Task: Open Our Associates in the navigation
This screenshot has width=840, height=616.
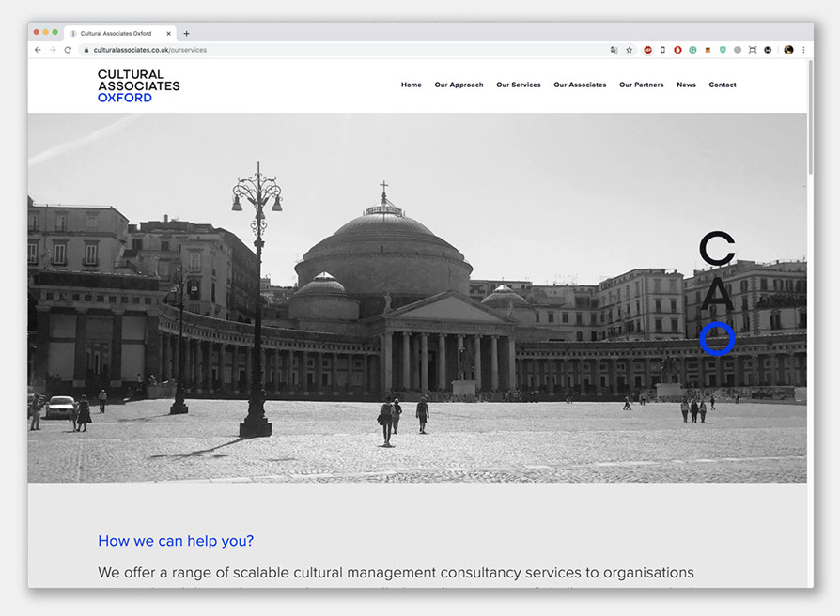Action: pos(580,85)
